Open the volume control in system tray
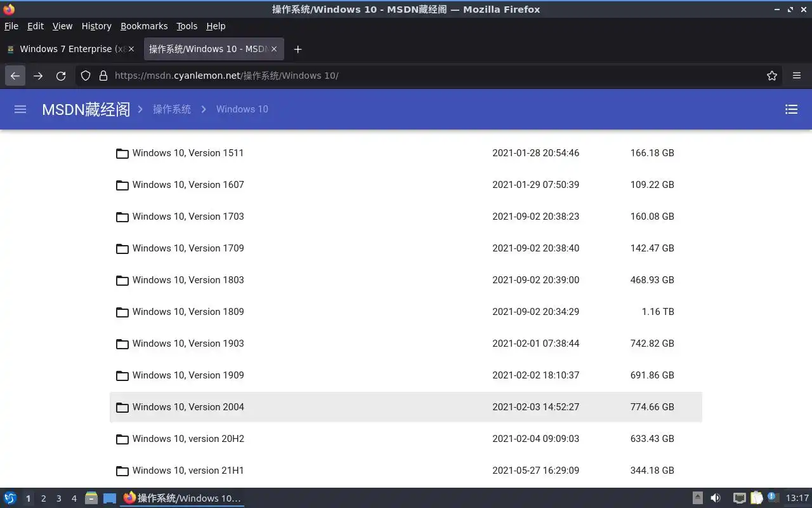The width and height of the screenshot is (812, 508). tap(716, 498)
